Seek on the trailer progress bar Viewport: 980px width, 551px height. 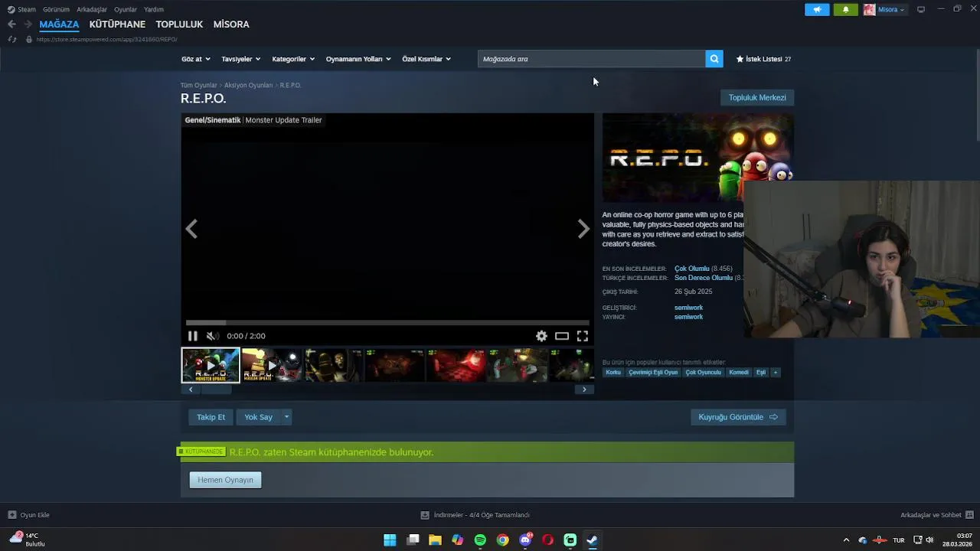[387, 323]
